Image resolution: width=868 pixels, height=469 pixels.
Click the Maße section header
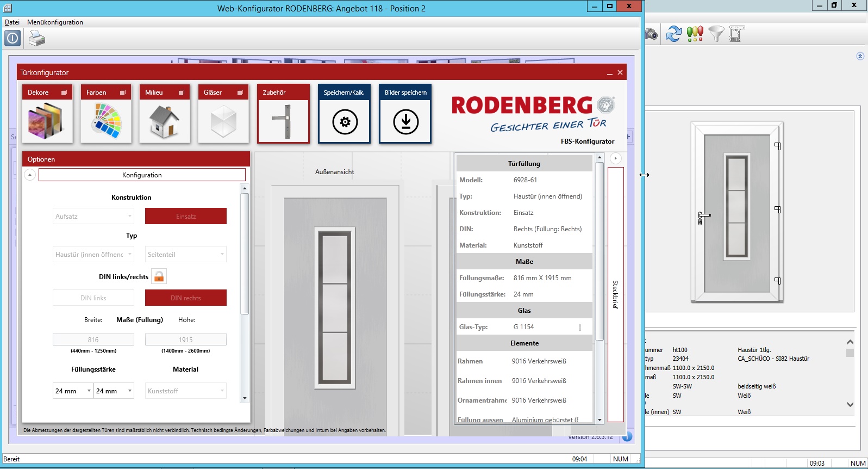click(x=524, y=262)
